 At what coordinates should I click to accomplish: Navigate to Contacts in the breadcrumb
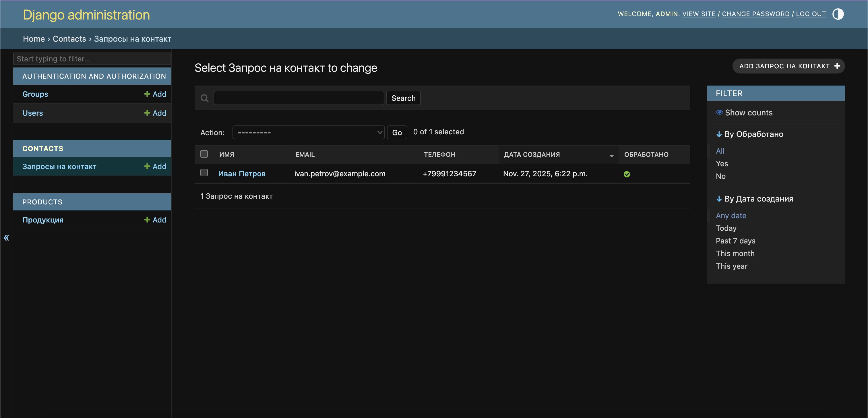[69, 39]
